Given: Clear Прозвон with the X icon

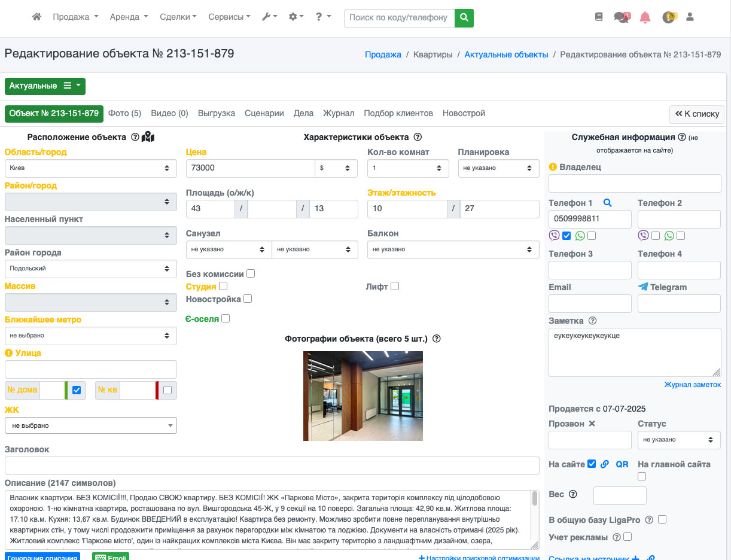Looking at the screenshot, I should click(x=592, y=424).
